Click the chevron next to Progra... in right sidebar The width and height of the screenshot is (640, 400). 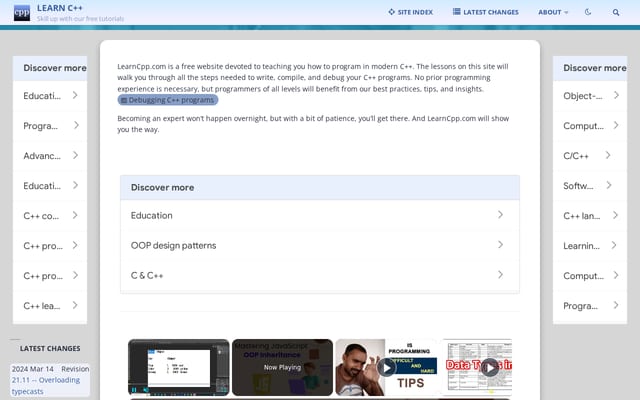(616, 305)
